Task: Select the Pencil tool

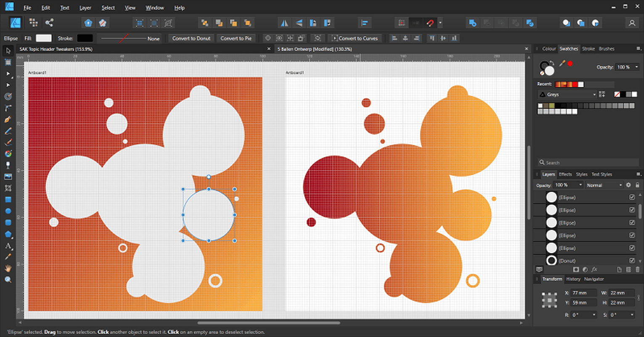Action: point(8,131)
